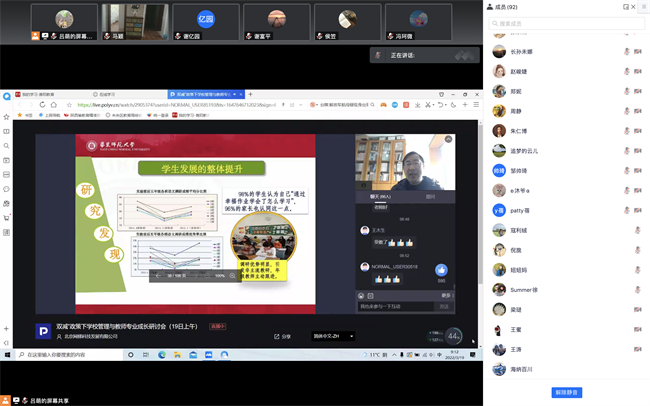Toggle camera for member 郑妮
Image resolution: width=650 pixels, height=406 pixels.
point(638,91)
